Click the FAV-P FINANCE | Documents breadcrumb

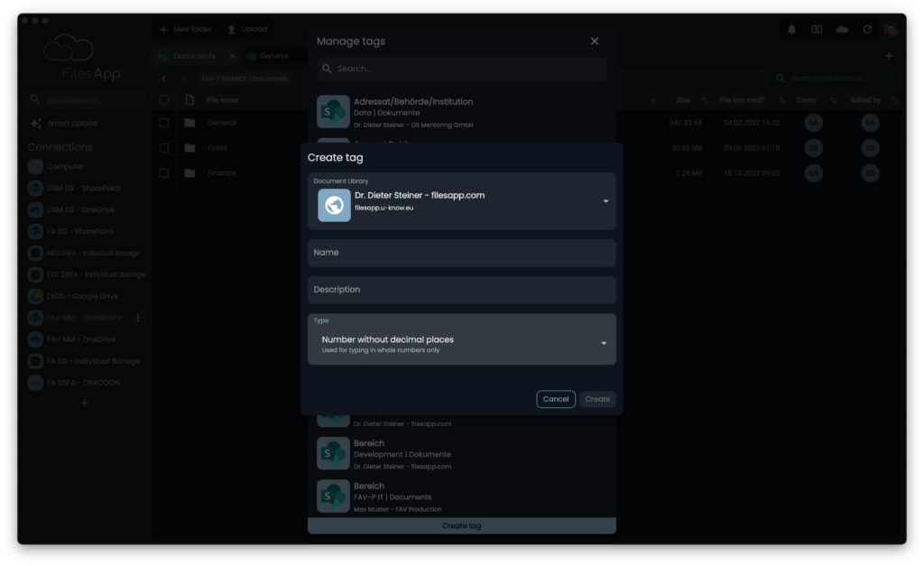(245, 79)
